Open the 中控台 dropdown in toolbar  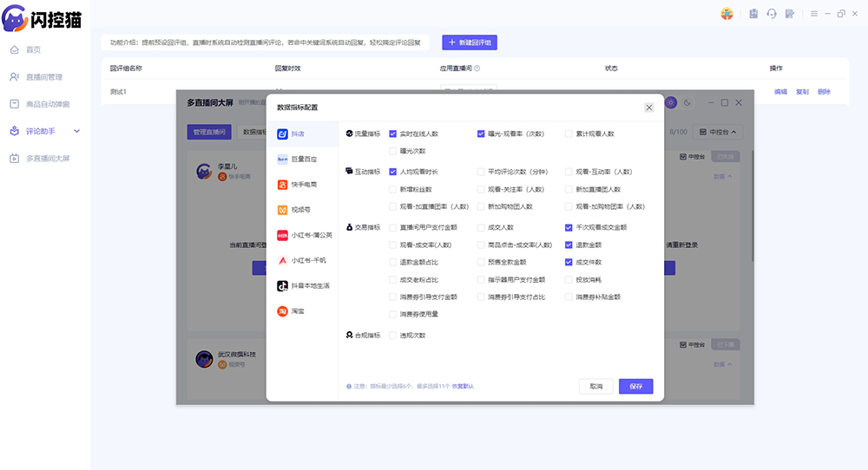[718, 132]
